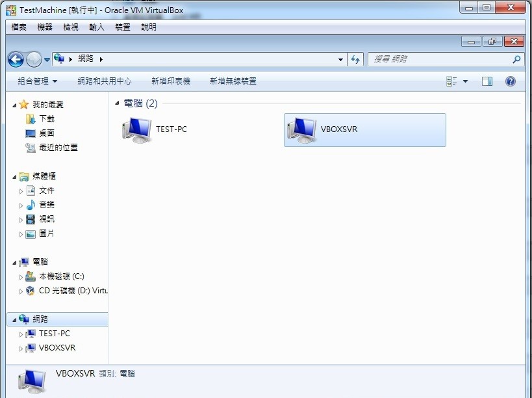Click the change view icon
Viewport: 532px width, 398px height.
[451, 81]
